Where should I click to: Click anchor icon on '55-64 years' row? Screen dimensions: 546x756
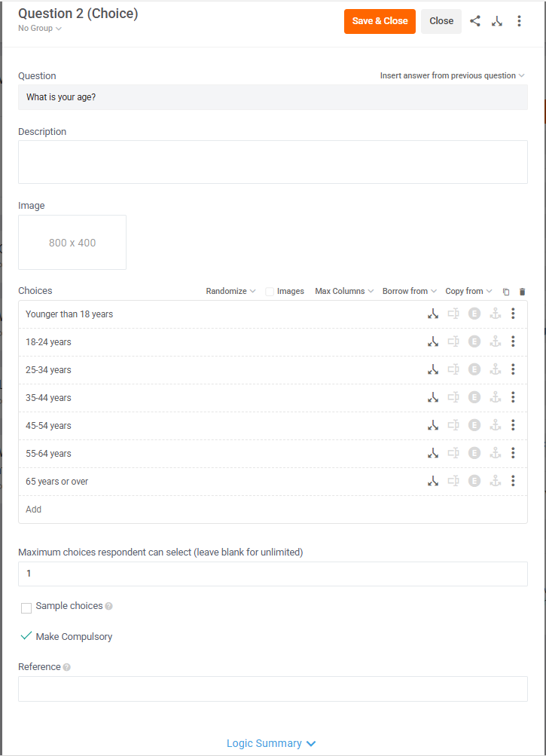click(x=496, y=454)
